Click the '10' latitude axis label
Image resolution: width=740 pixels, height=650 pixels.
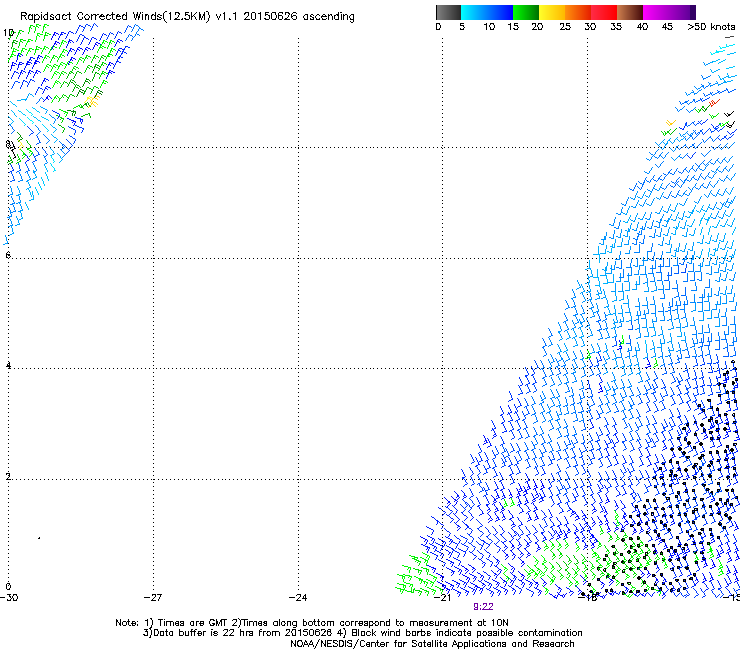[8, 33]
